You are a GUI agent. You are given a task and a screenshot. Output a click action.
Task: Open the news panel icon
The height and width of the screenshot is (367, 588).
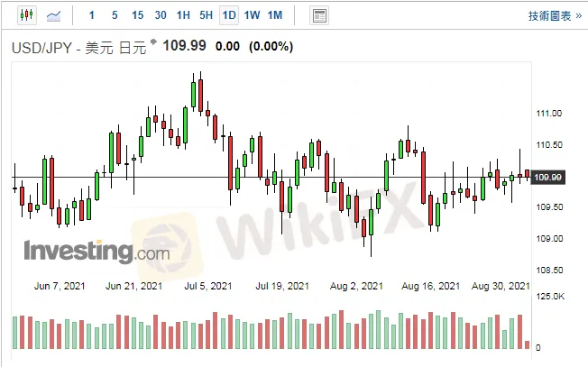(318, 15)
